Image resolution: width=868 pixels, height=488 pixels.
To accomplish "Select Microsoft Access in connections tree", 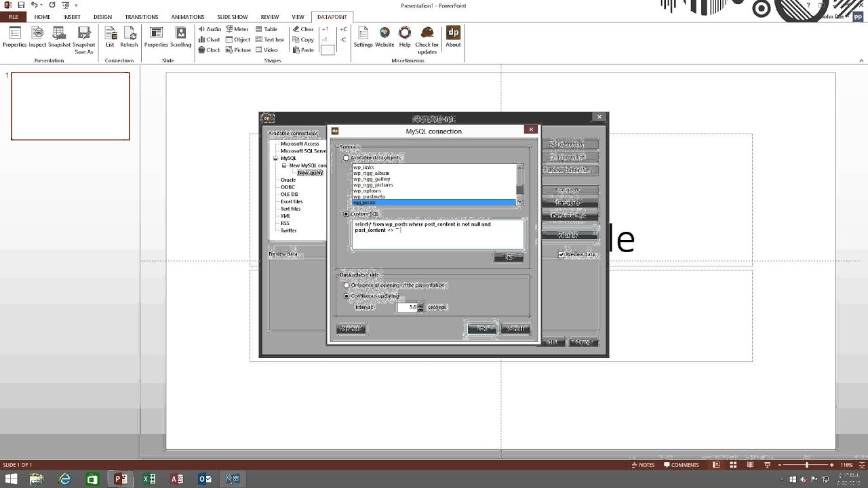I will click(x=300, y=144).
